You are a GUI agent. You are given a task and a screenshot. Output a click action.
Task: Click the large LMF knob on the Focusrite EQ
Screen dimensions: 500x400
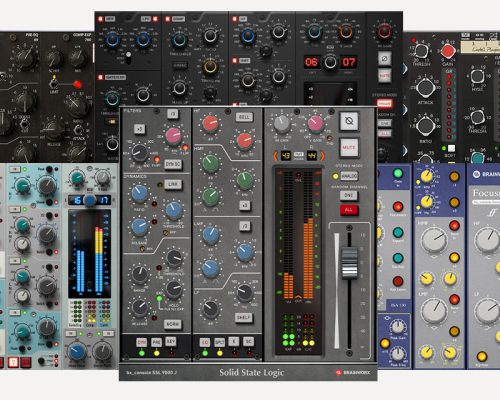click(434, 311)
